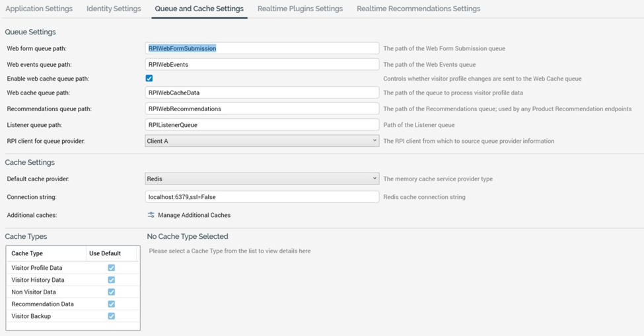Click Manage Additional Caches link
This screenshot has width=644, height=336.
(194, 215)
